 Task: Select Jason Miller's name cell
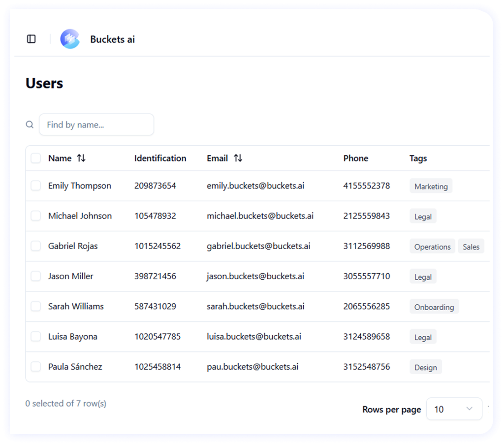coord(70,276)
